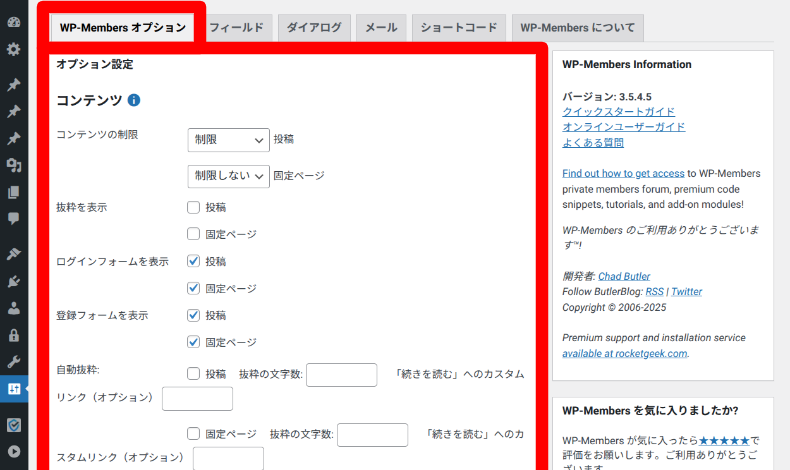Click the padlock icon in sidebar

tap(14, 335)
